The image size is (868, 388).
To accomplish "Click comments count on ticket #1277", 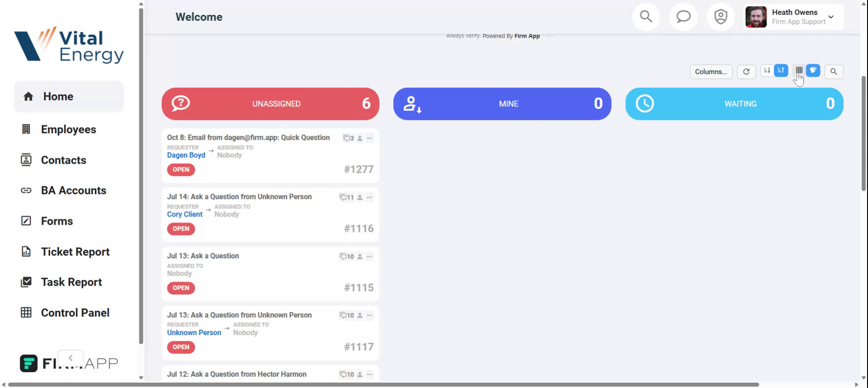I will pos(348,138).
